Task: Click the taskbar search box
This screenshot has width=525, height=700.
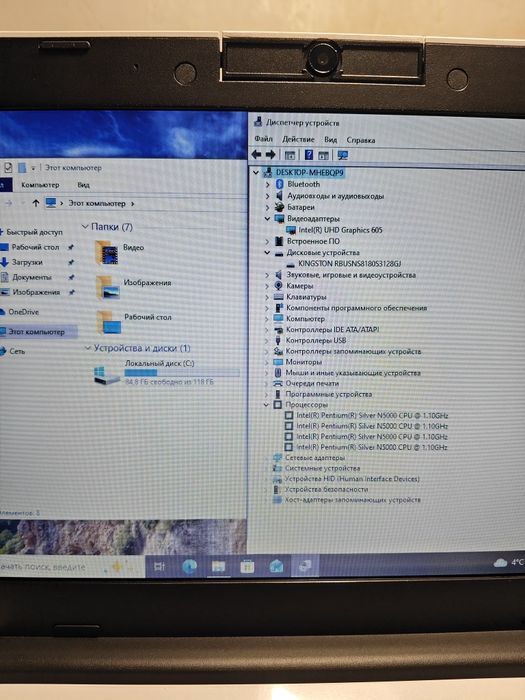Action: (71, 567)
